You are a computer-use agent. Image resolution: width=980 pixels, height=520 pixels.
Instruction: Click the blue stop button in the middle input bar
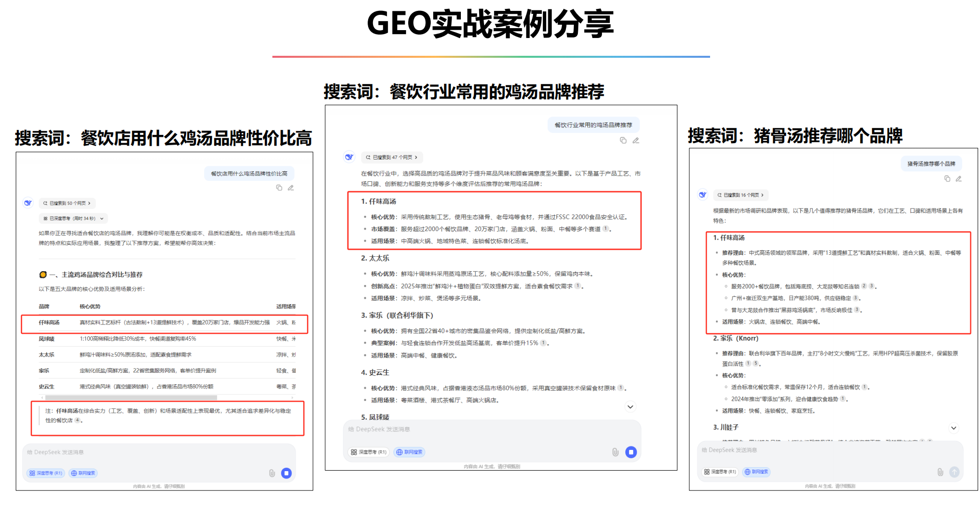631,452
